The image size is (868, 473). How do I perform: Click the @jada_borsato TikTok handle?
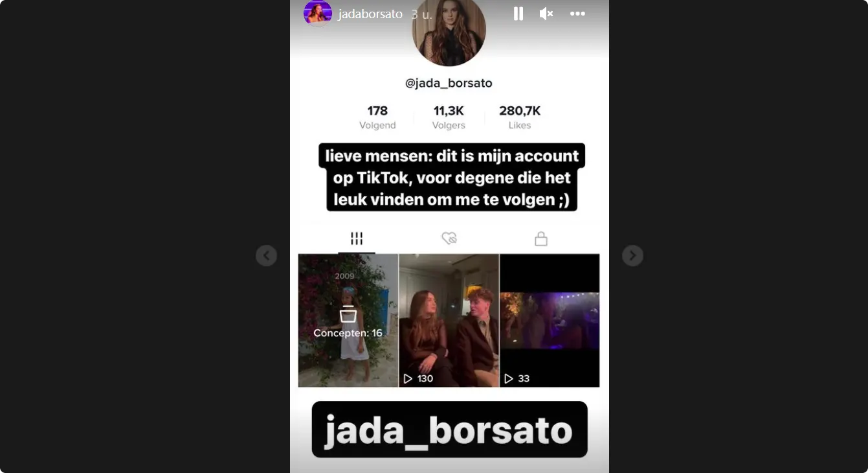[449, 83]
